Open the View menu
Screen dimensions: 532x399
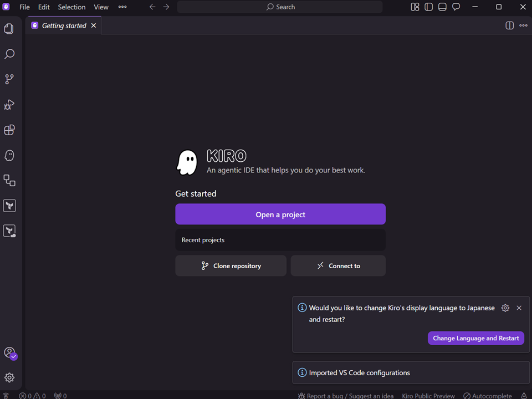(101, 7)
